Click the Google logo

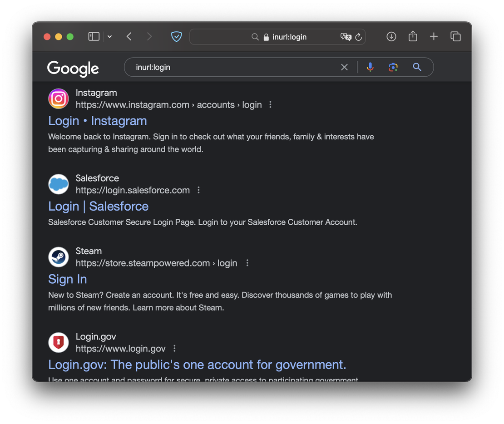pos(73,69)
